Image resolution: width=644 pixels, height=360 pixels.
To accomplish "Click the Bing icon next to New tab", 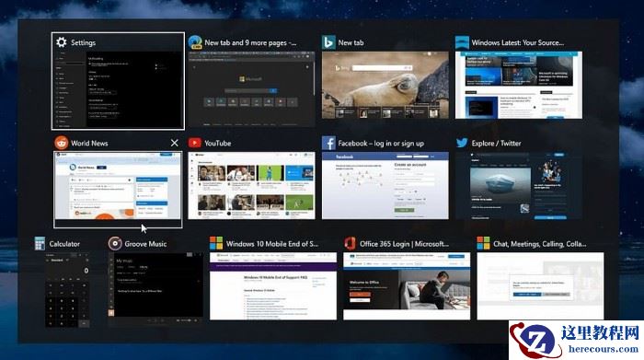I will pyautogui.click(x=328, y=42).
